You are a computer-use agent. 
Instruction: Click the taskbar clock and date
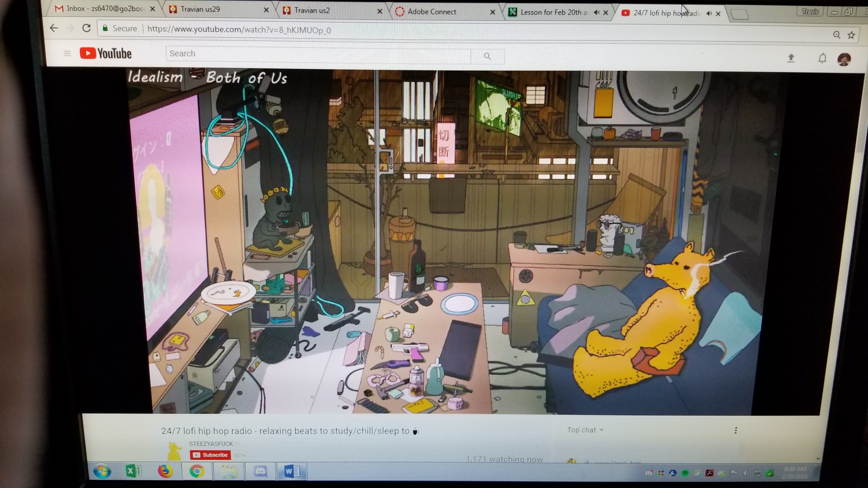(x=795, y=473)
